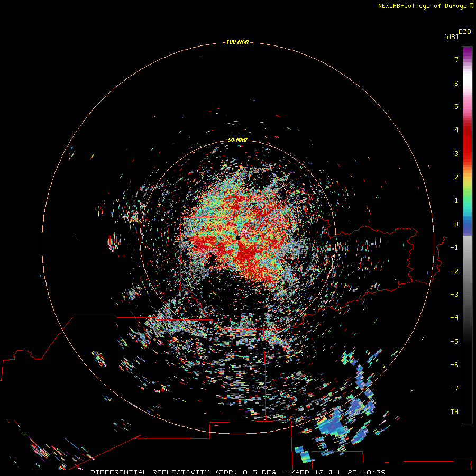This screenshot has height=476, width=476.
Task: Click the -7 value on the color scale
Action: click(454, 388)
